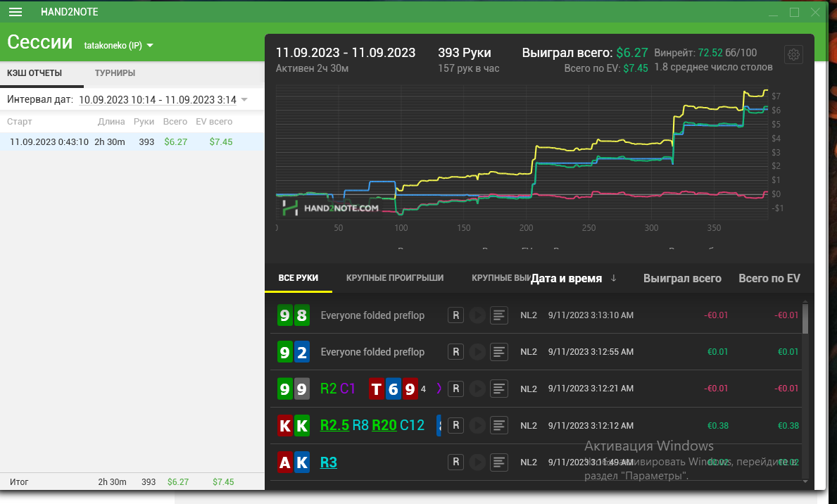This screenshot has width=837, height=504.
Task: Click the Итог label in the totals row
Action: tap(19, 481)
